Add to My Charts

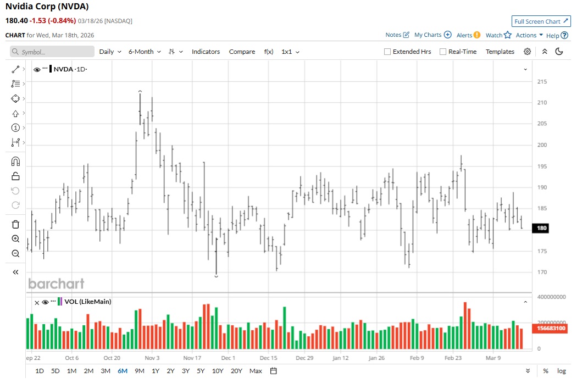(x=432, y=35)
